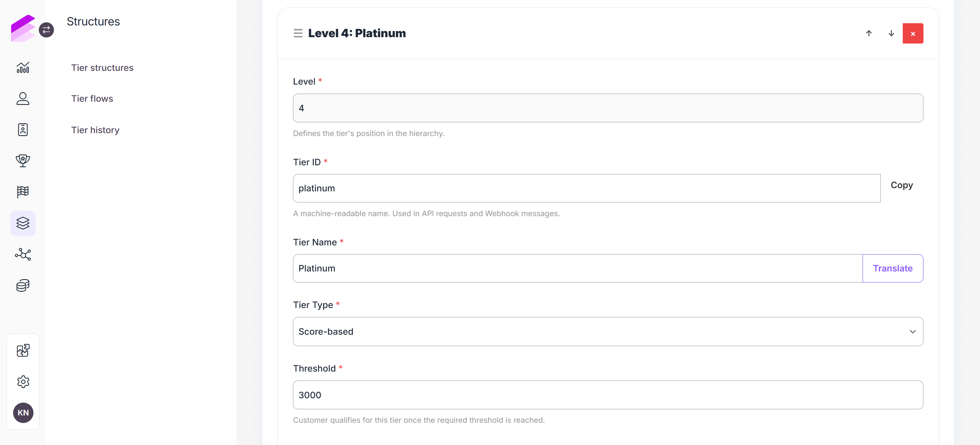Click Translate next to Tier Name
This screenshot has width=980, height=445.
click(x=892, y=268)
